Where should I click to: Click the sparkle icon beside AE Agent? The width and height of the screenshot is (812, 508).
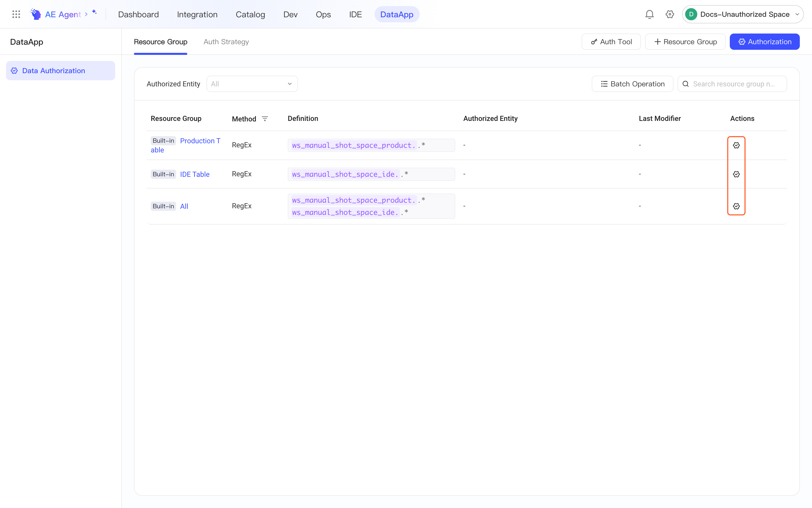[95, 12]
